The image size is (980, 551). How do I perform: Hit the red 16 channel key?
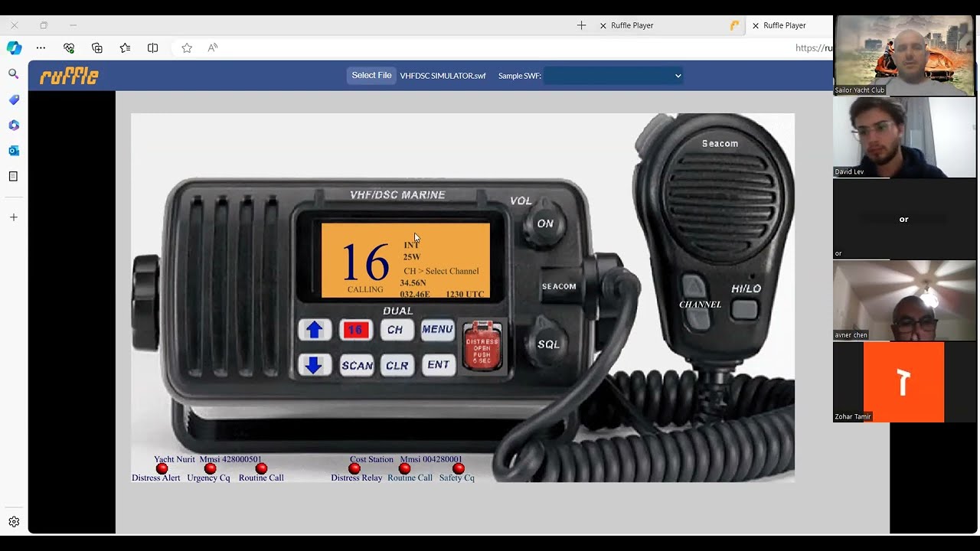355,330
